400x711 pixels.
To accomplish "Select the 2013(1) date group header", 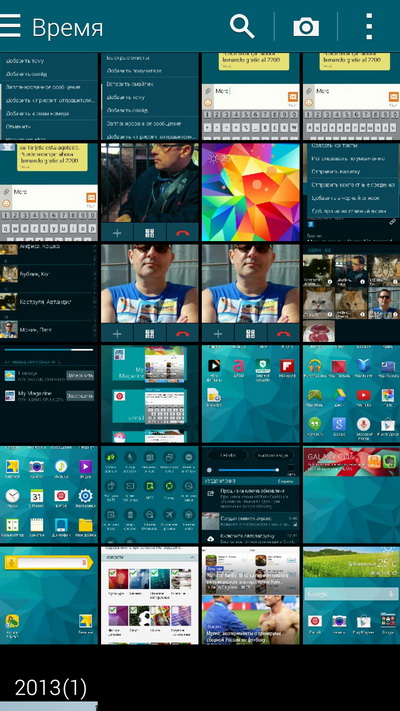I will point(50,688).
